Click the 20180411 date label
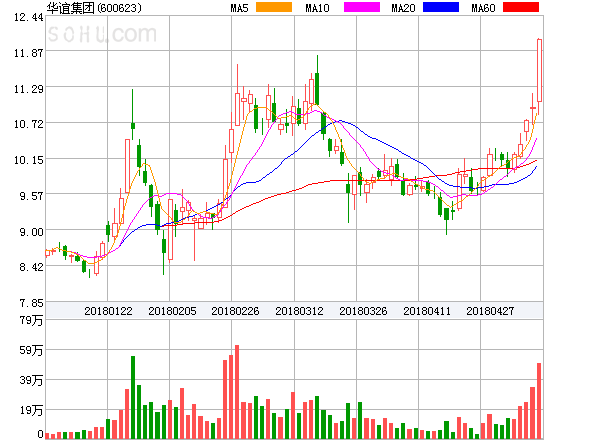 (427, 311)
